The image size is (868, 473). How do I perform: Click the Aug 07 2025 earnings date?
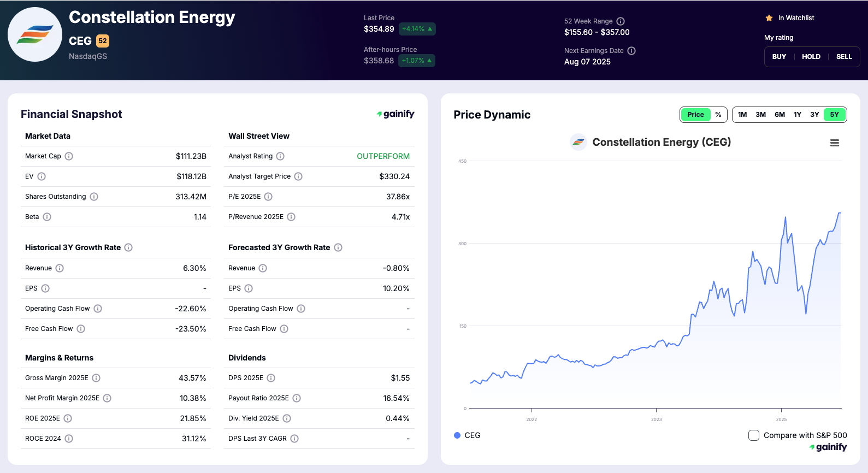[587, 62]
